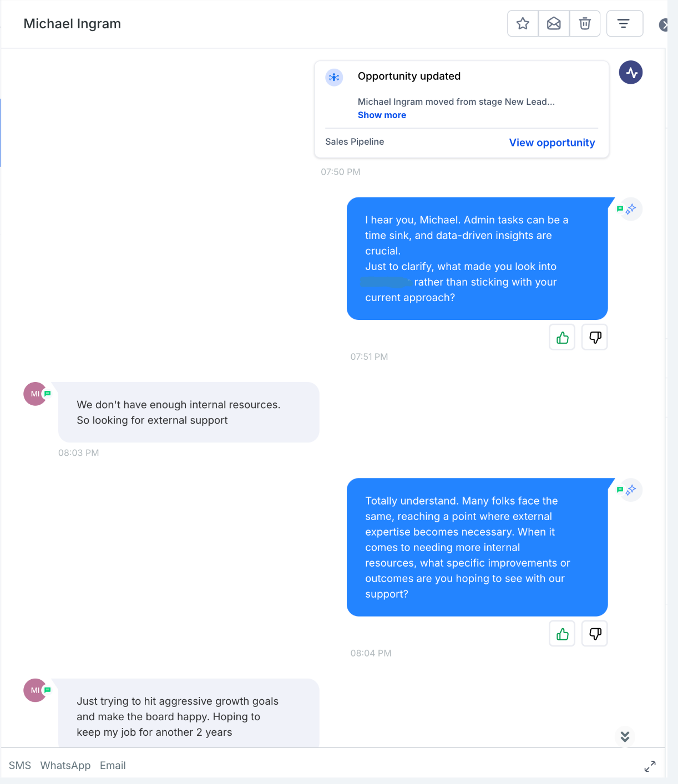678x784 pixels.
Task: Switch to the WhatsApp tab
Action: [x=65, y=765]
